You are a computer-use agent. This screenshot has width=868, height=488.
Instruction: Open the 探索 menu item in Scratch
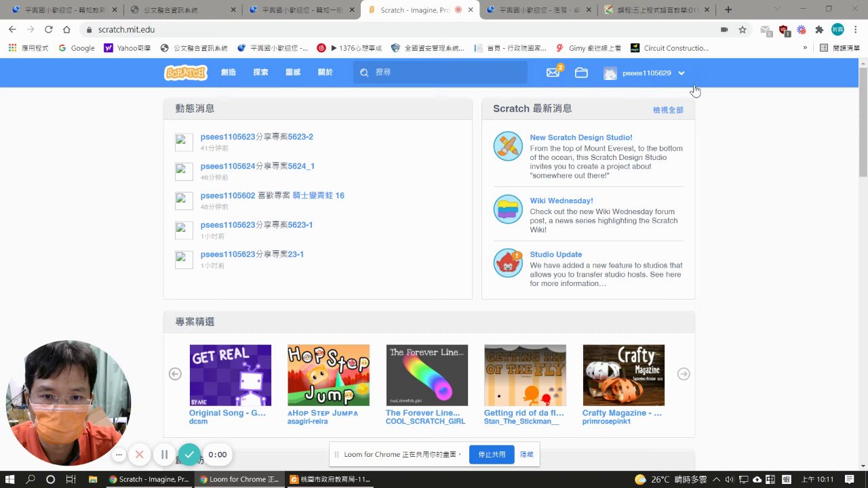pos(260,73)
